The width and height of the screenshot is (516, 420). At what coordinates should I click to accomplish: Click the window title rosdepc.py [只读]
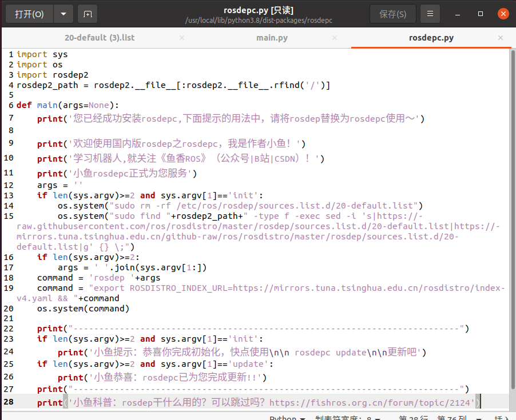tap(259, 10)
